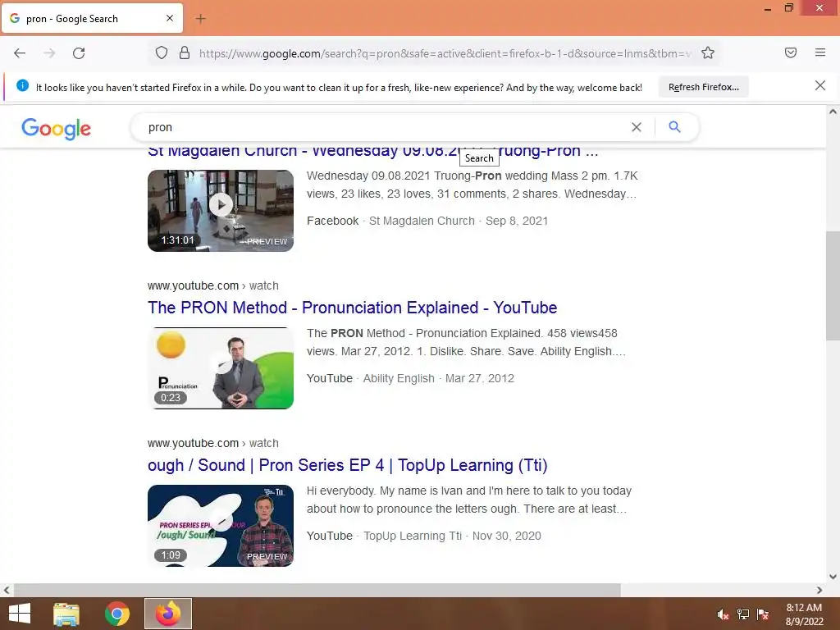Screen dimensions: 840x630
Task: Click youtube.com watch URL above PRON Method
Action: [x=213, y=285]
